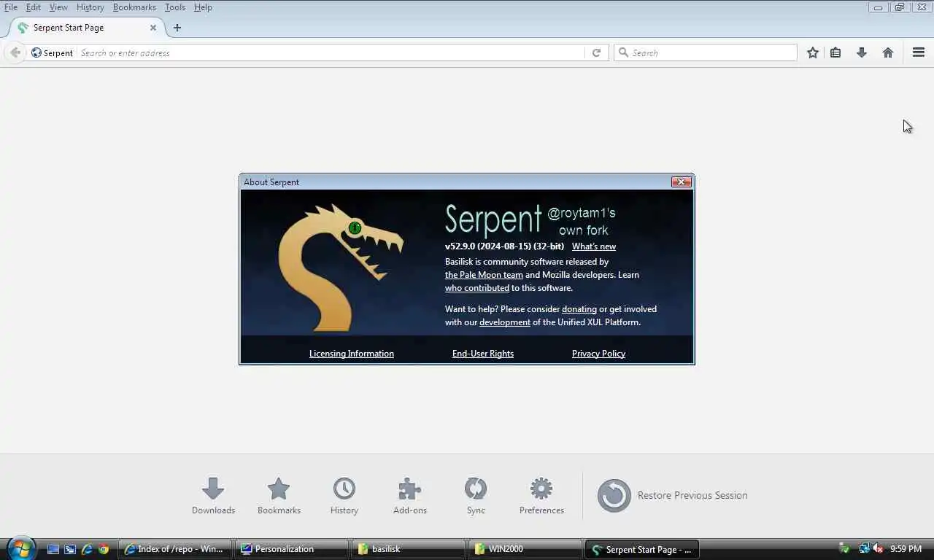
Task: Open Downloads from start page shortcuts
Action: (213, 496)
